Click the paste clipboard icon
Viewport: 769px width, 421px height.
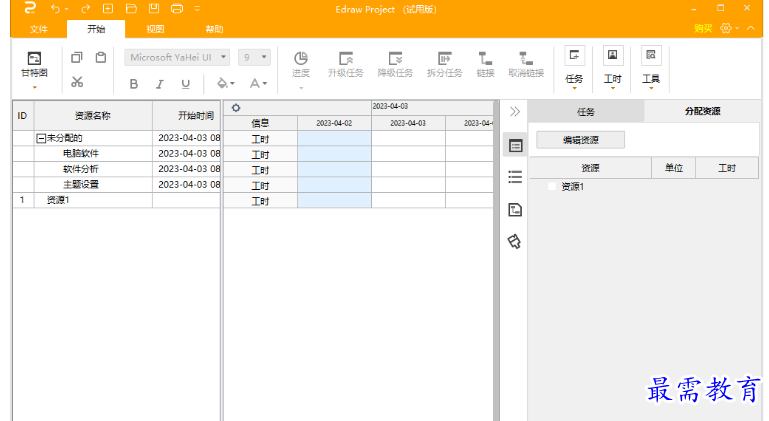coord(101,57)
